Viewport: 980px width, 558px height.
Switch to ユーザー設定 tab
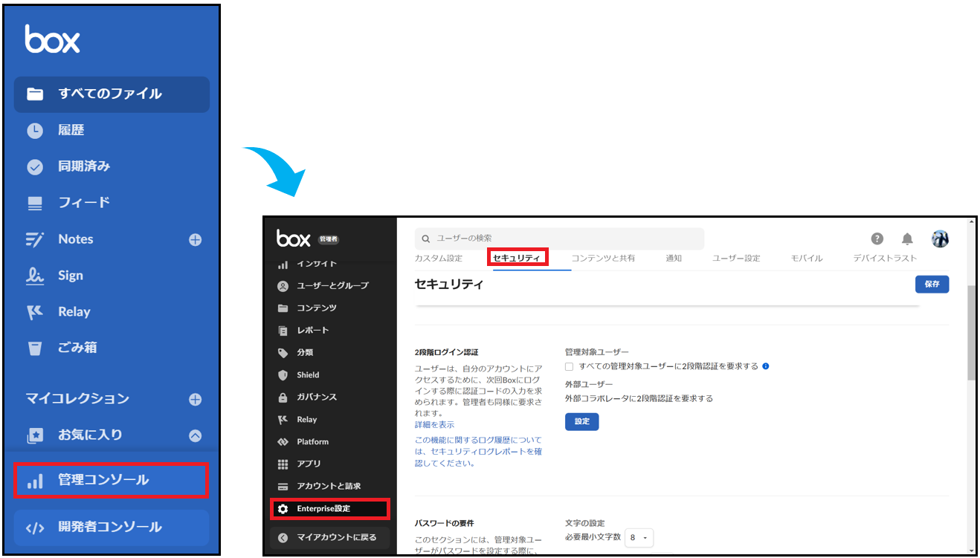coord(736,259)
